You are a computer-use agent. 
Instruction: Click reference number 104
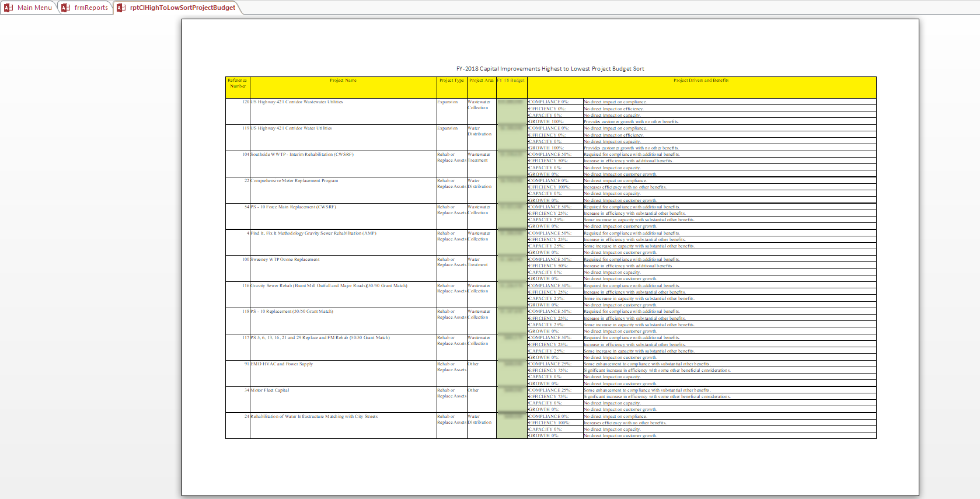coord(246,155)
